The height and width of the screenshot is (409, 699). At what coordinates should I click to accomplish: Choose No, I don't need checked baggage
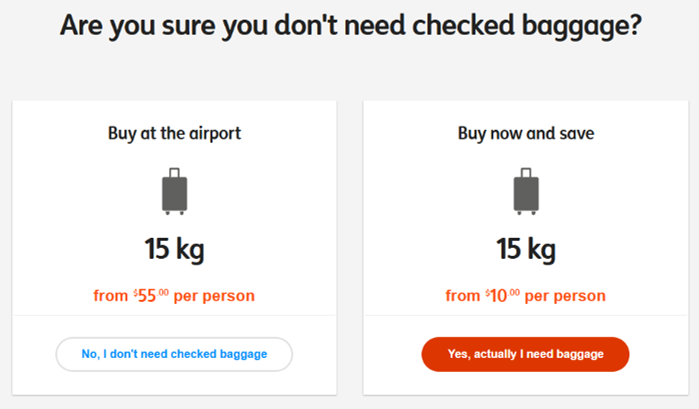point(174,354)
